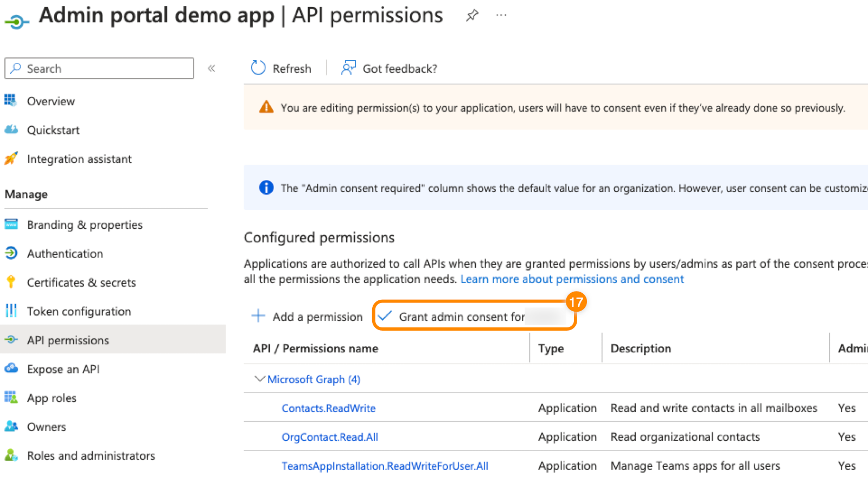Click the orange warning triangle icon
This screenshot has width=868, height=477.
[x=266, y=107]
